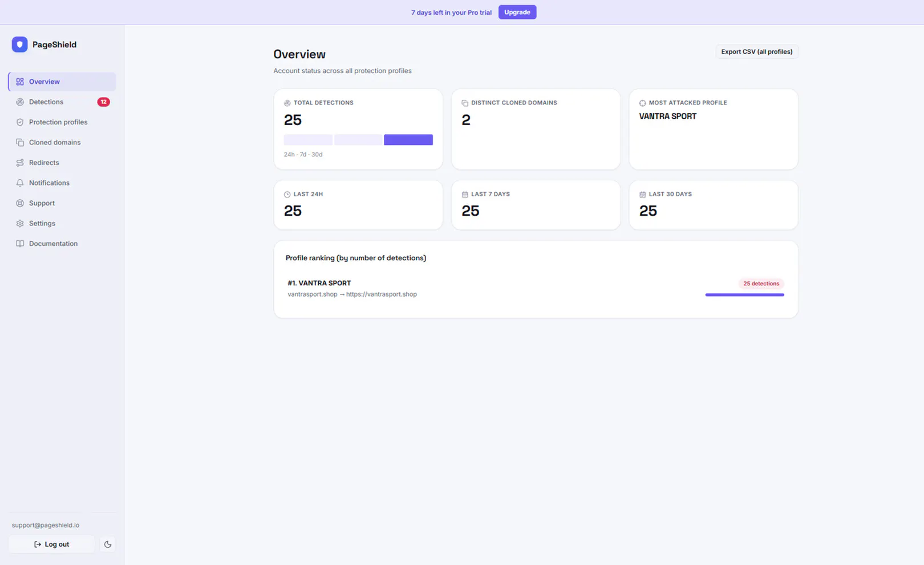Viewport: 924px width, 565px height.
Task: Open the Detections menu item
Action: pyautogui.click(x=62, y=102)
